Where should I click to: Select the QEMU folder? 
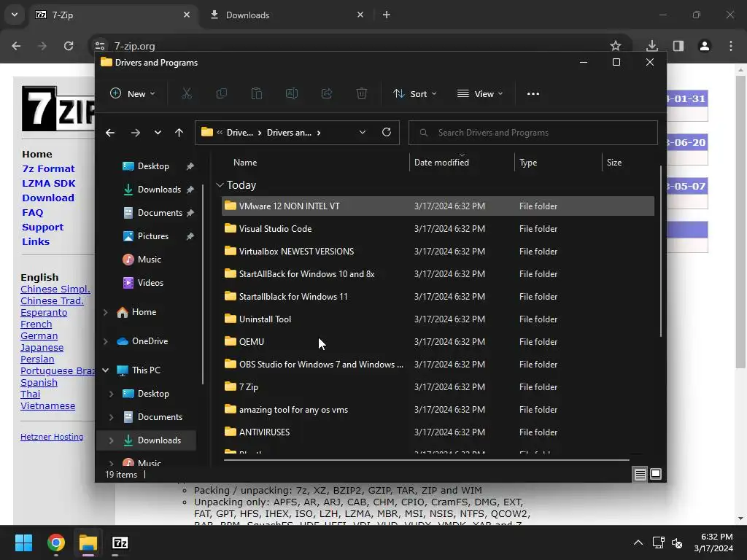pos(438,341)
